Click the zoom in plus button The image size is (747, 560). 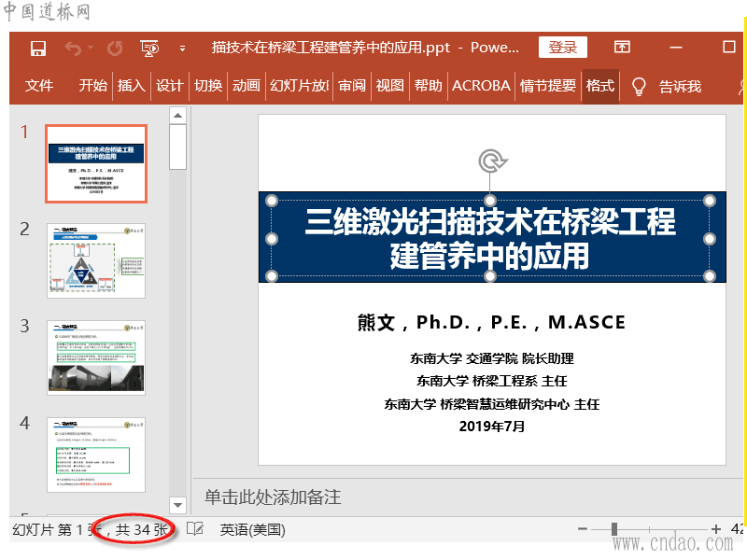tap(716, 529)
